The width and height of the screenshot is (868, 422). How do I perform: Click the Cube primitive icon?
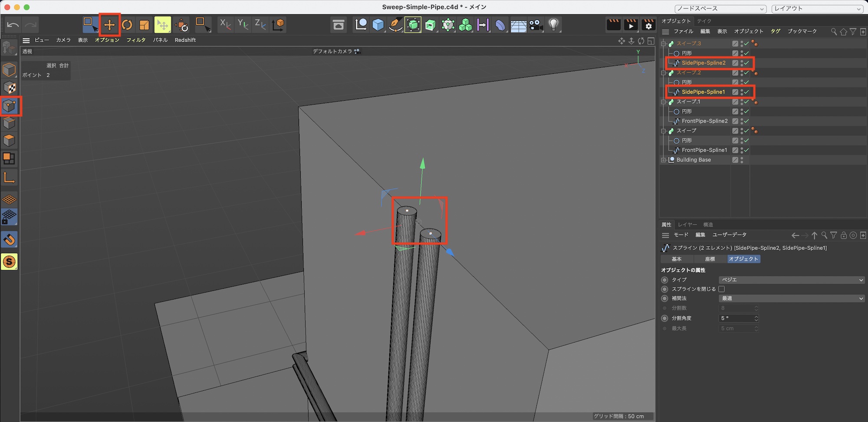point(378,25)
